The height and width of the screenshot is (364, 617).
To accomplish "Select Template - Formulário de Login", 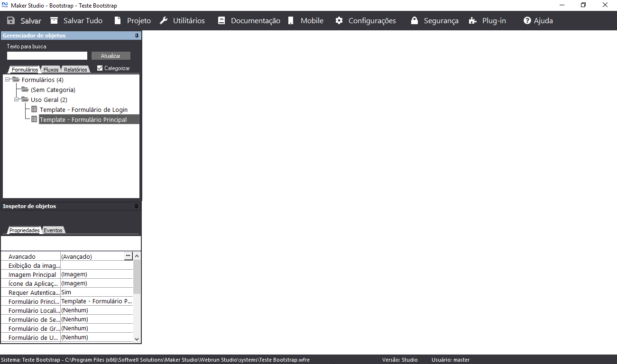I will 83,109.
